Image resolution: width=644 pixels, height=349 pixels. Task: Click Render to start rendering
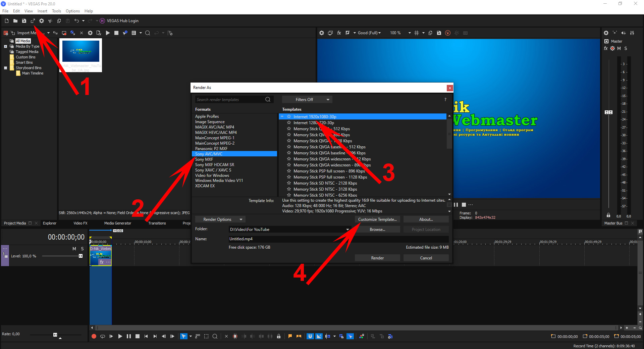[x=377, y=258]
